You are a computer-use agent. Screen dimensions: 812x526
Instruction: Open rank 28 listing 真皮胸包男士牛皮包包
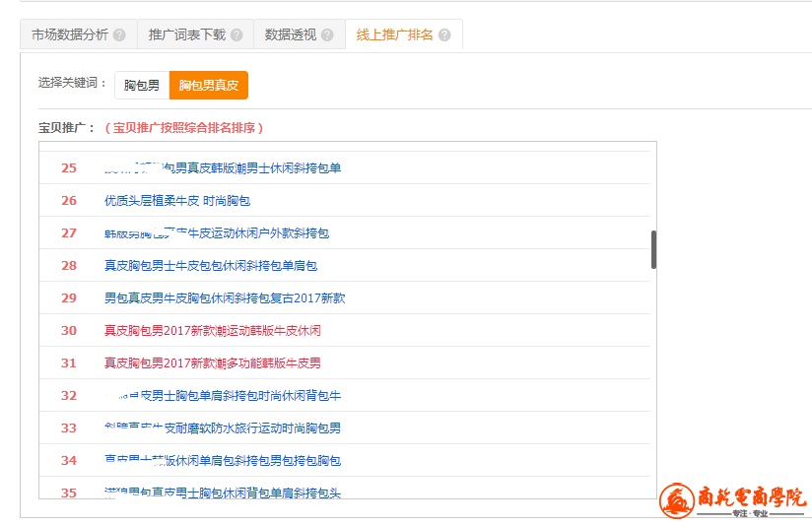pyautogui.click(x=211, y=266)
